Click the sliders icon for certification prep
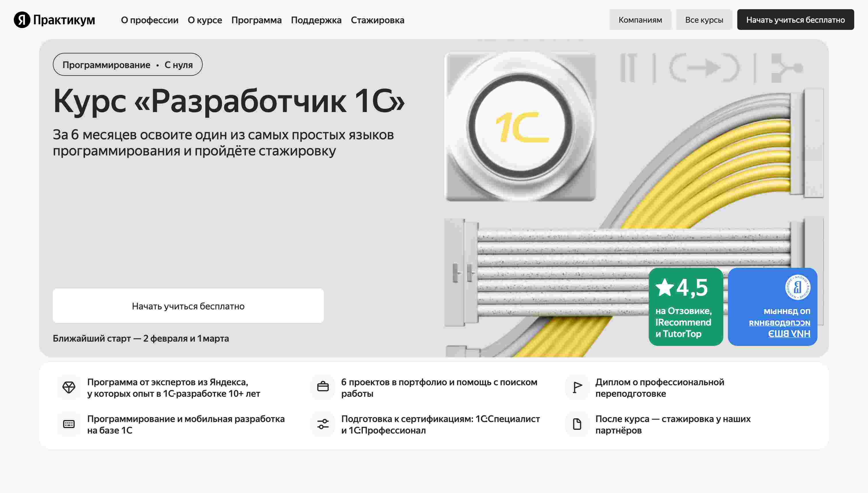The width and height of the screenshot is (868, 493). coord(323,424)
